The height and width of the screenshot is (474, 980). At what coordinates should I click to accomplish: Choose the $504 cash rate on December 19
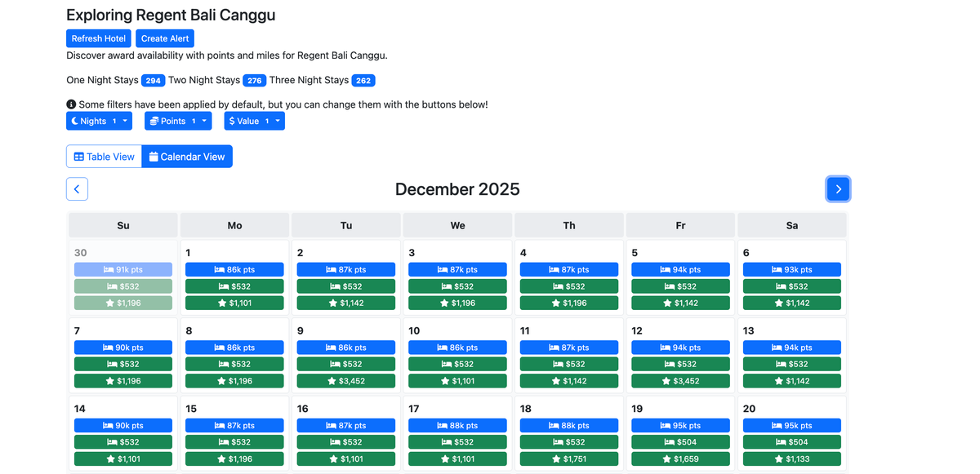(x=680, y=442)
